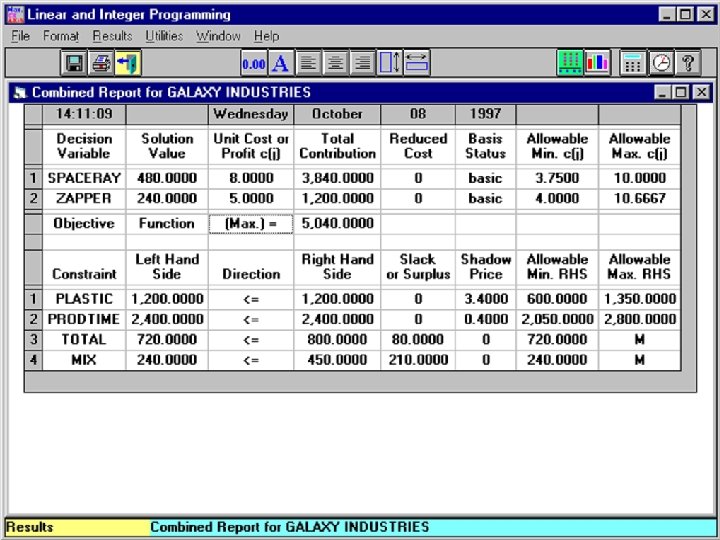Screen dimensions: 720x540
Task: Click the Reduced Cost column header
Action: 418,146
